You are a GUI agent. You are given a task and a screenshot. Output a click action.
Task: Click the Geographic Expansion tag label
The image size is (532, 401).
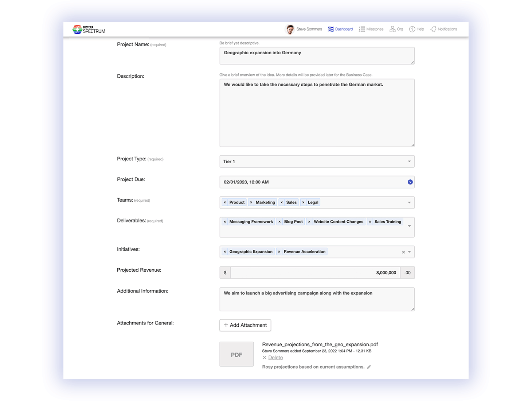(251, 252)
